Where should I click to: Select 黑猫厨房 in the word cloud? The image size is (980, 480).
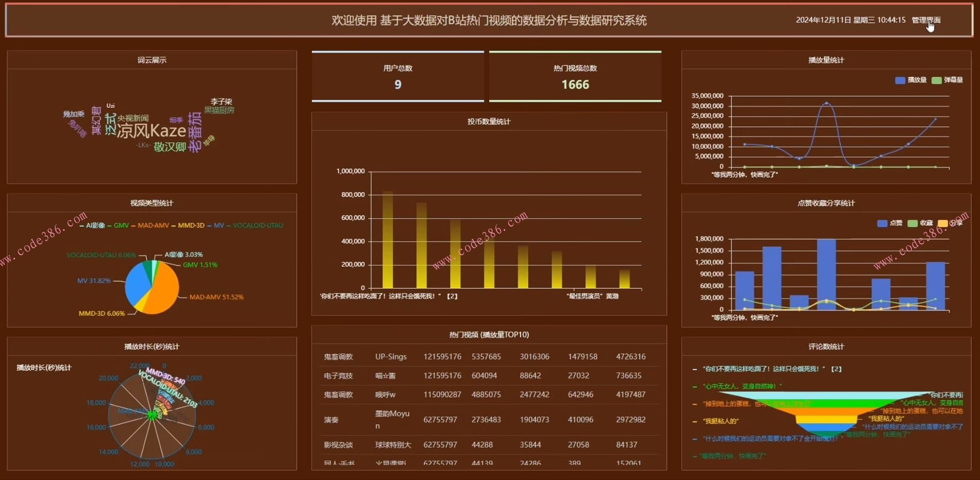[219, 110]
